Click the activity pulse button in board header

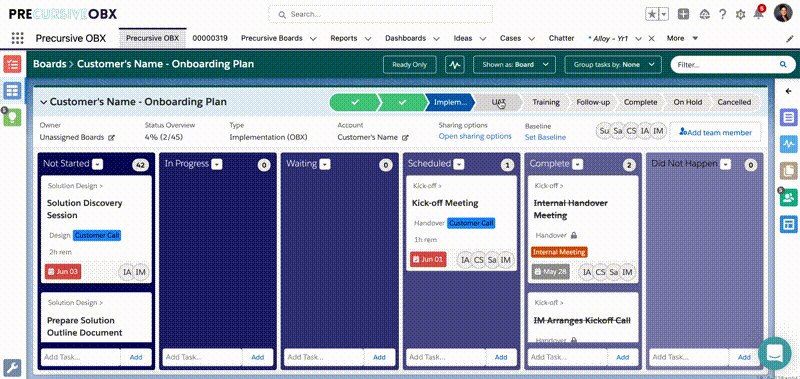coord(455,65)
